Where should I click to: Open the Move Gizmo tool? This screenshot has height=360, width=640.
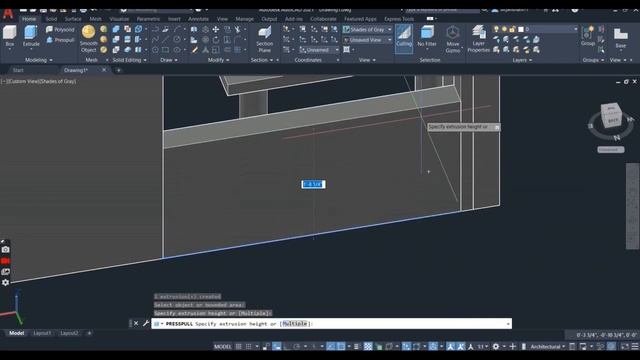tap(453, 39)
